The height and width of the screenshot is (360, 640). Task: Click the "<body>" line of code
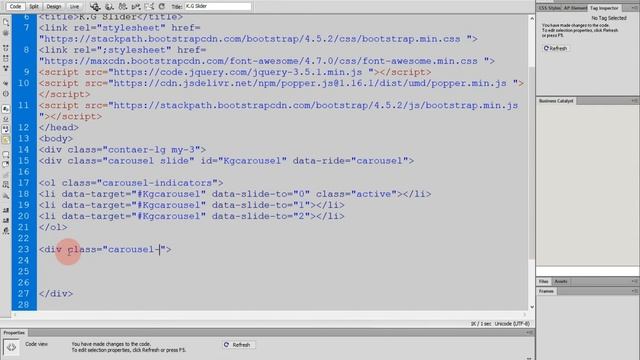tap(56, 138)
